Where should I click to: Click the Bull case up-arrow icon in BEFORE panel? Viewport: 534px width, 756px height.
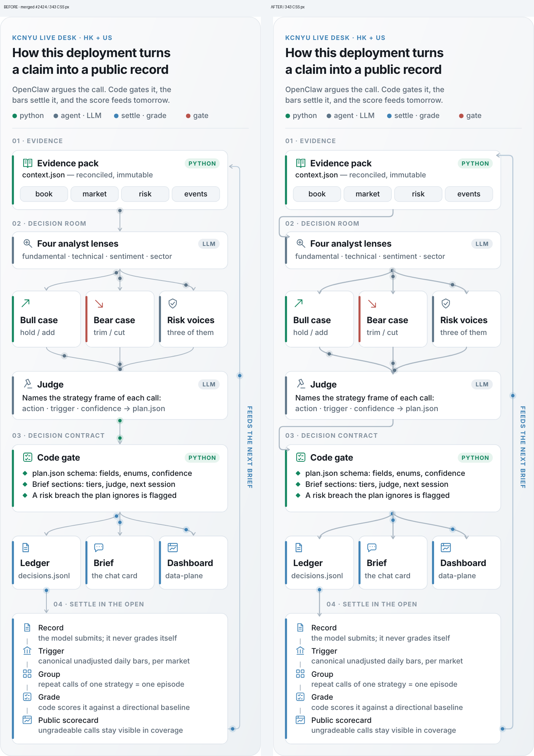click(x=25, y=303)
